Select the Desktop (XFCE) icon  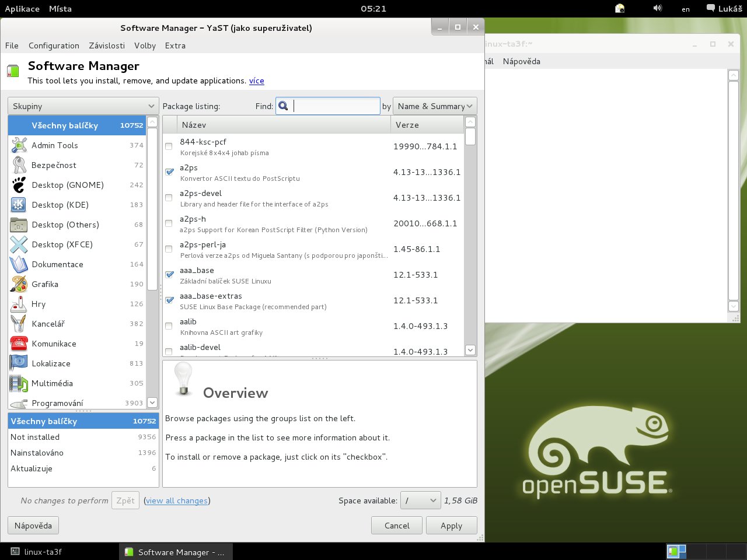19,244
